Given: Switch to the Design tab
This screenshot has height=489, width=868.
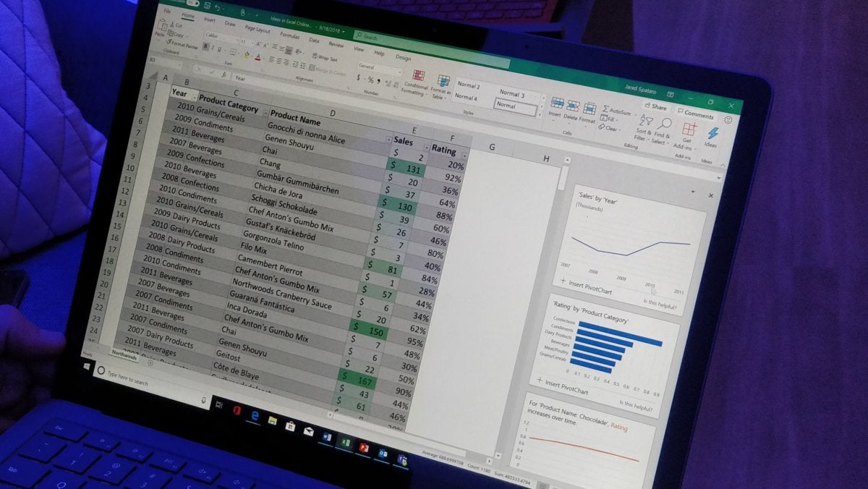Looking at the screenshot, I should (403, 58).
